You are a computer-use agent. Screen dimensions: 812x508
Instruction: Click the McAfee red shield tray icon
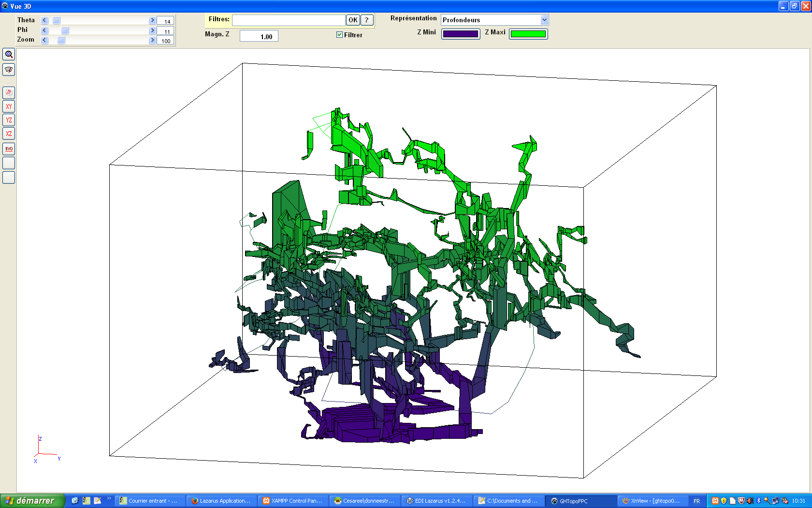(741, 501)
